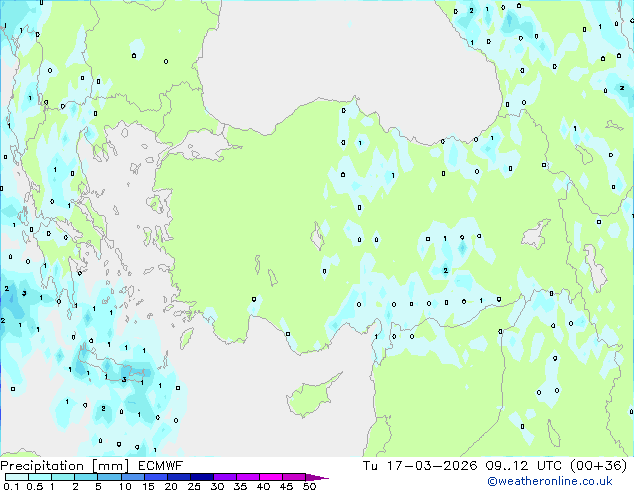Click the legend label '40'
This screenshot has height=490, width=634.
click(263, 486)
